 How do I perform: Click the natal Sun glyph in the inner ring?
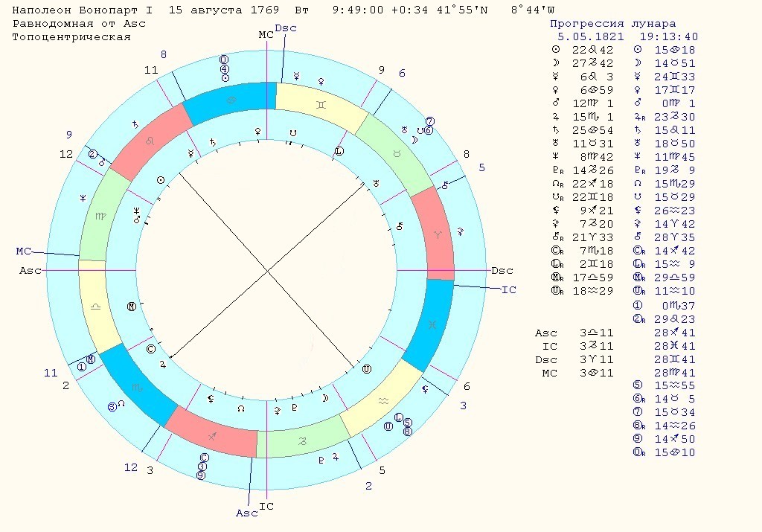[x=161, y=180]
